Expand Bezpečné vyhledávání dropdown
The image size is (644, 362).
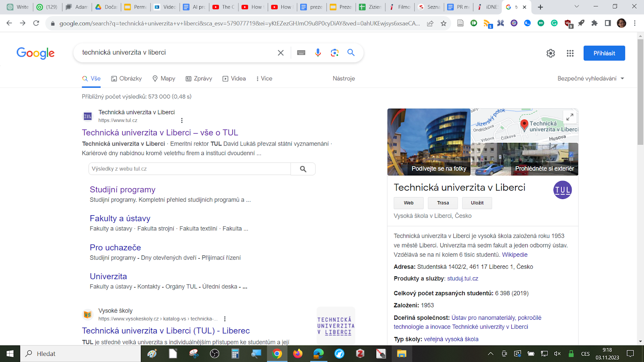(591, 78)
